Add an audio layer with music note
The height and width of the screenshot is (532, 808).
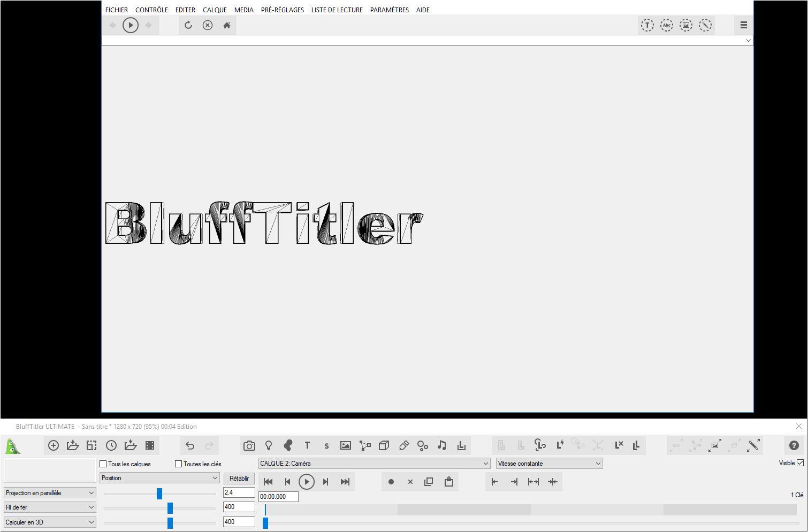tap(442, 445)
